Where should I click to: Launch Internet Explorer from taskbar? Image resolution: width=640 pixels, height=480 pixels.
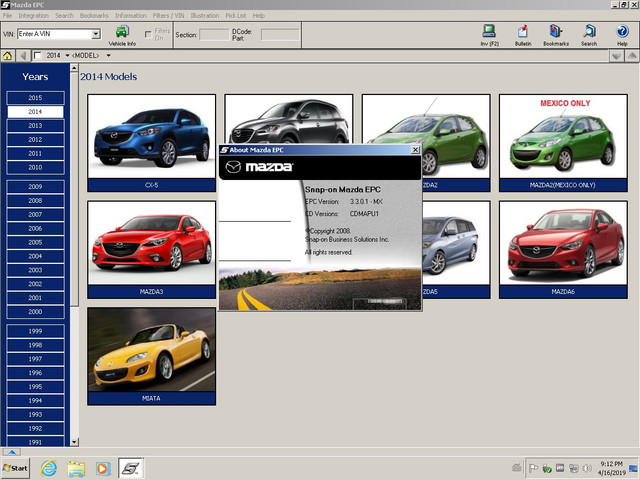49,468
